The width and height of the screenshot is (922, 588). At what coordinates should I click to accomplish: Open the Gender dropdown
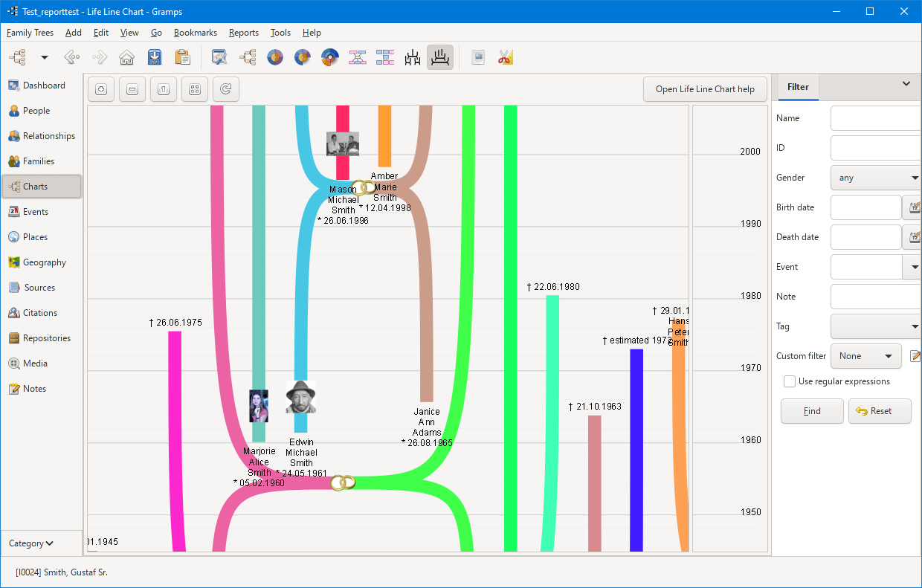click(x=876, y=178)
